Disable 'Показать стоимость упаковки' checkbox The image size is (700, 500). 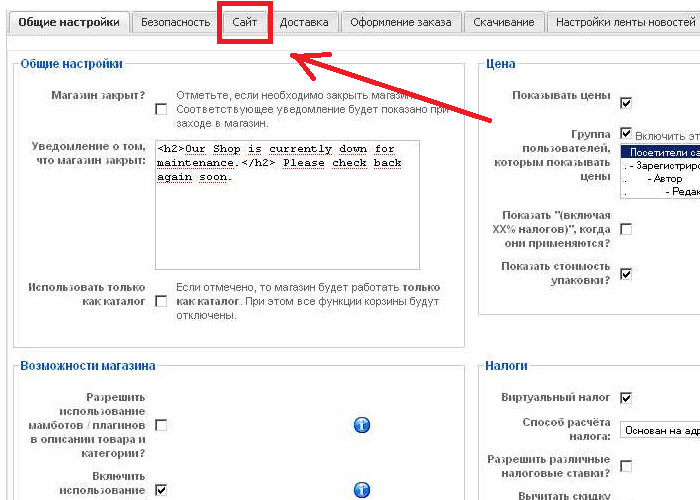tap(626, 273)
